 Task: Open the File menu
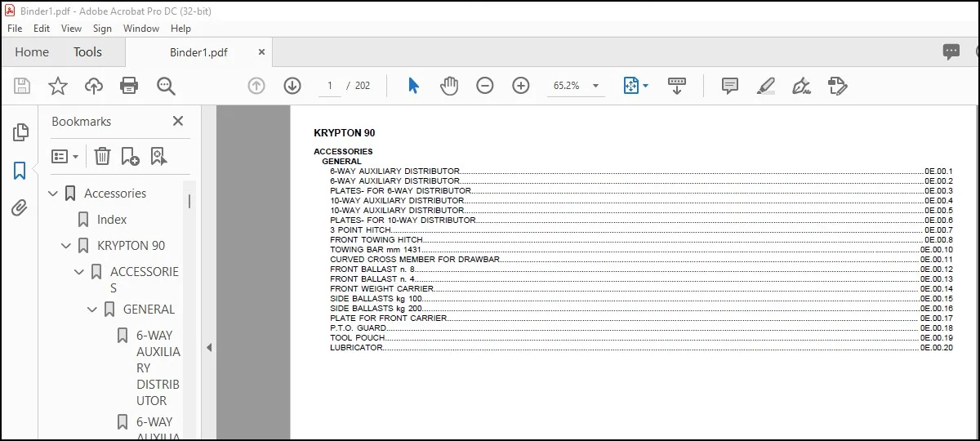point(15,28)
